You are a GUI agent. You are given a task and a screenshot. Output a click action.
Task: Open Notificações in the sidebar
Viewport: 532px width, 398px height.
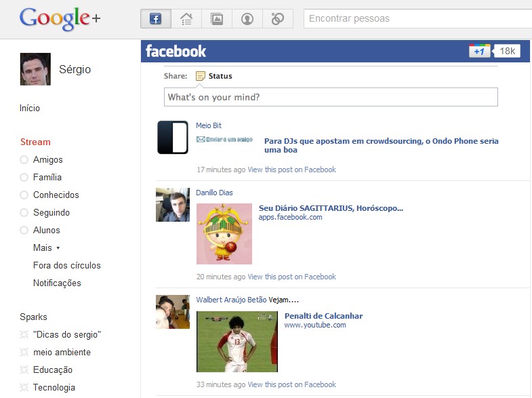click(57, 283)
